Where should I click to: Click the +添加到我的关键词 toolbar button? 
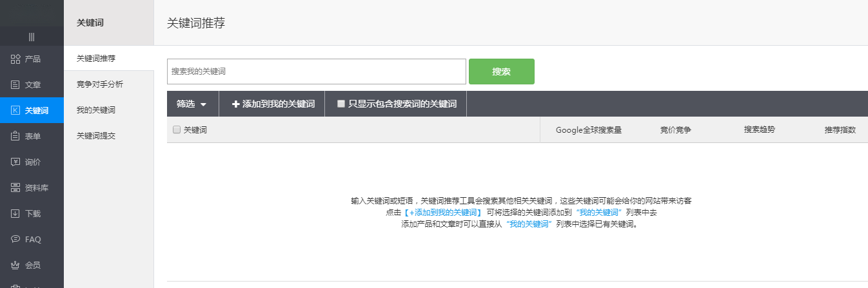click(273, 104)
